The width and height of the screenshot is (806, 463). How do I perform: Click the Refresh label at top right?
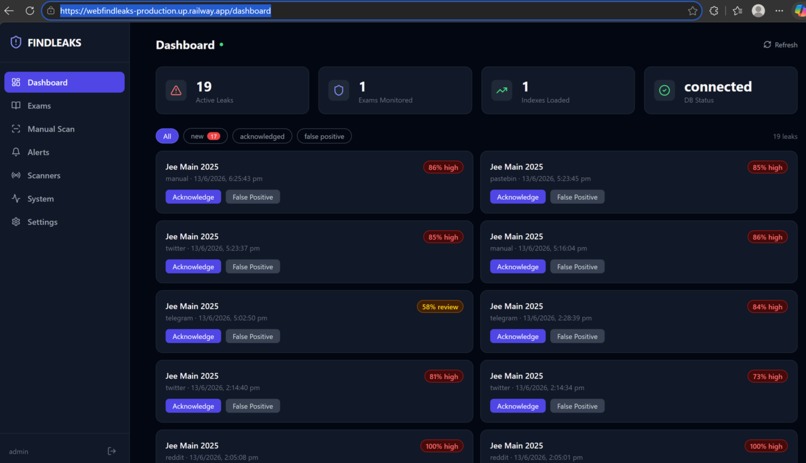click(786, 45)
